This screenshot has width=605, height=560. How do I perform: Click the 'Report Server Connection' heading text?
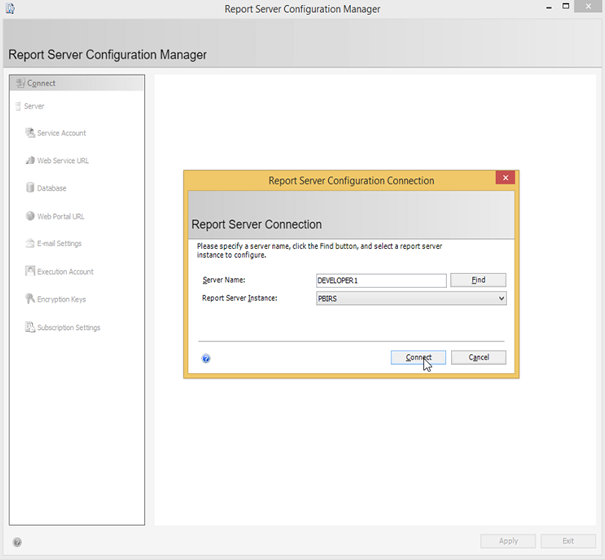pos(257,224)
